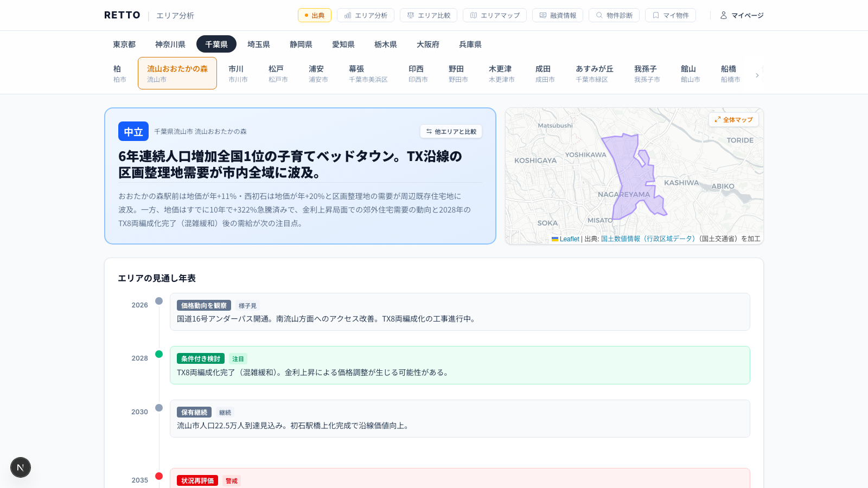Screen dimensions: 868x488
Task: Choose the 市川 area
Action: pos(238,73)
